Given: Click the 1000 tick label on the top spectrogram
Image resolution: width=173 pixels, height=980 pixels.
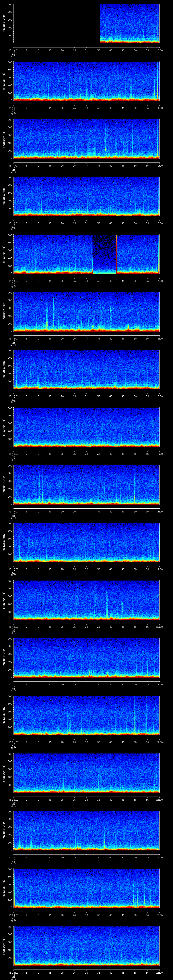Looking at the screenshot, I should click(9, 5).
